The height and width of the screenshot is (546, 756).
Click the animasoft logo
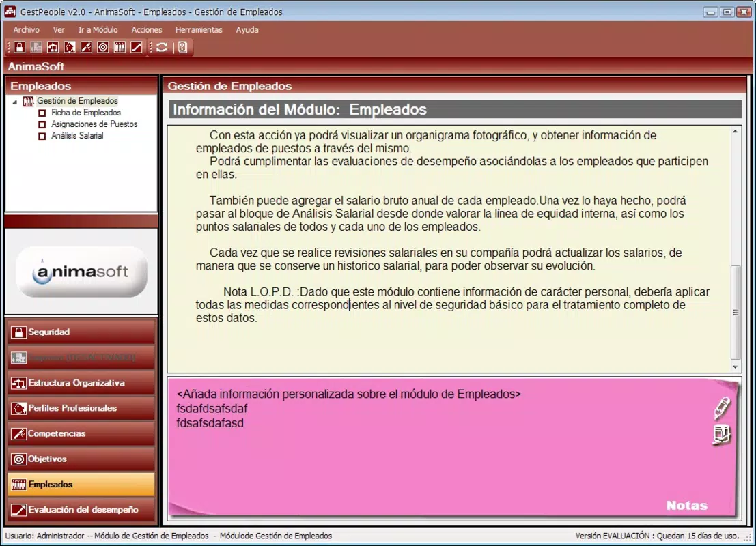click(x=81, y=272)
